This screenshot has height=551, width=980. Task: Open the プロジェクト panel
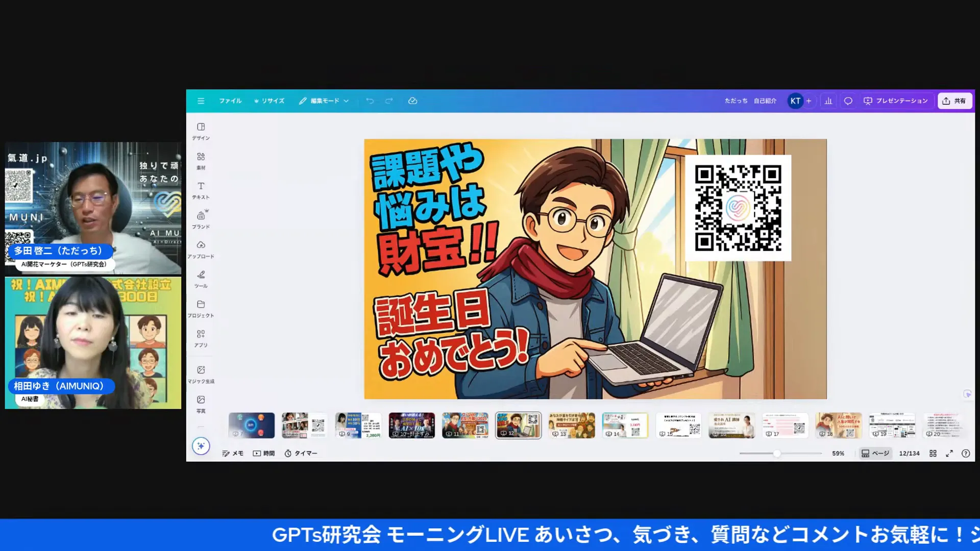click(x=201, y=309)
